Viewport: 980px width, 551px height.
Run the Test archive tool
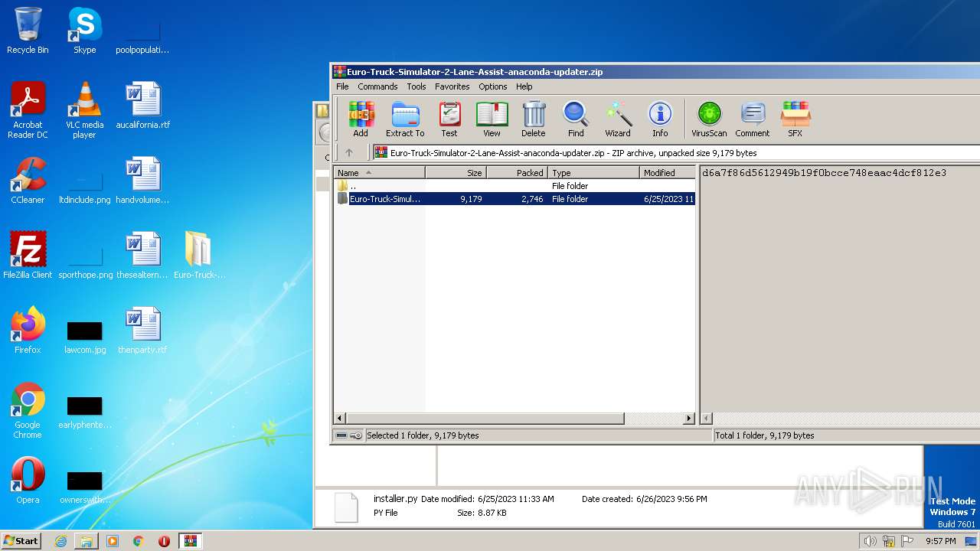tap(449, 119)
